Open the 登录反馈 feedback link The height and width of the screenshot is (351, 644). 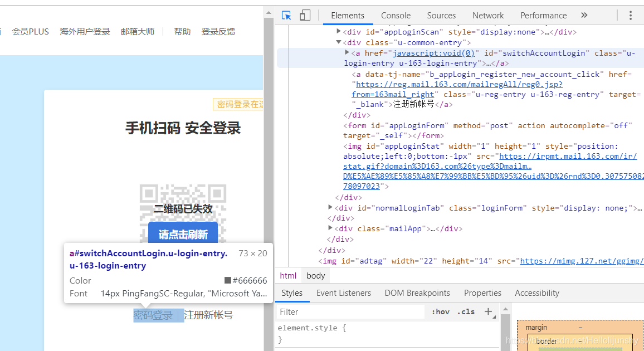point(218,32)
